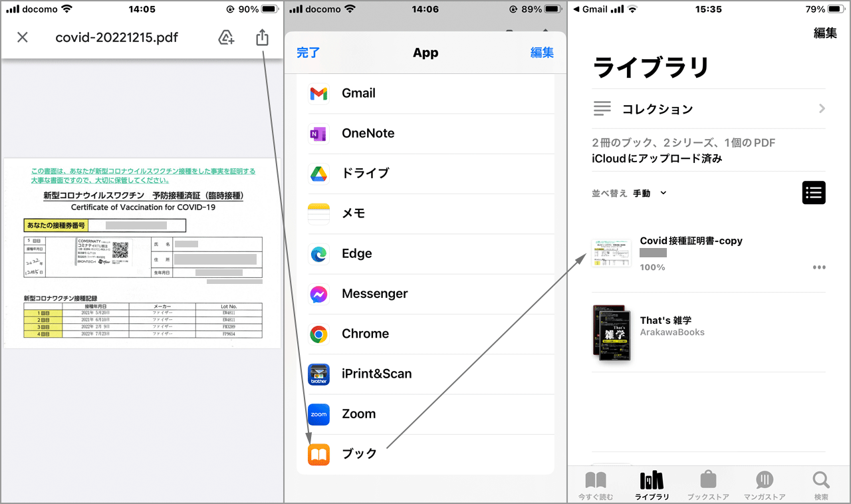Open That's 雑学 book cover
Viewport: 851px width, 504px height.
(x=611, y=333)
